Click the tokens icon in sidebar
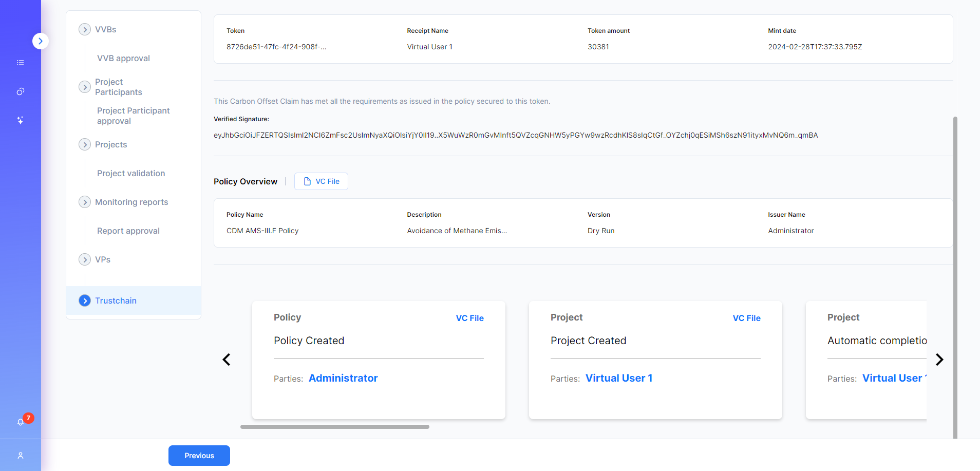The image size is (980, 471). coord(21,91)
